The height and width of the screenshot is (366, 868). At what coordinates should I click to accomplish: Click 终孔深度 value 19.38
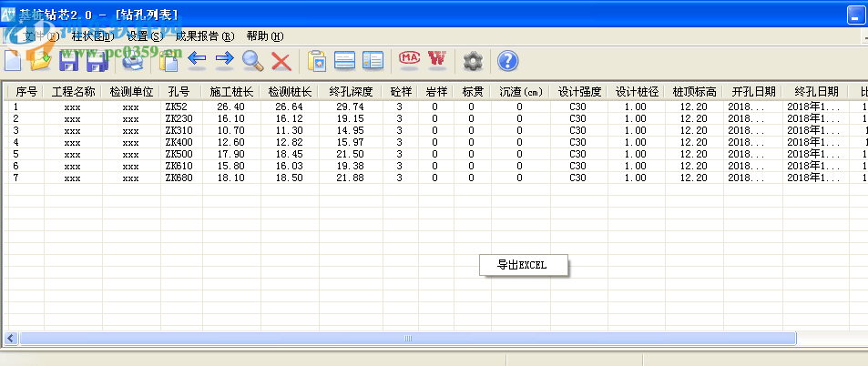coord(351,166)
